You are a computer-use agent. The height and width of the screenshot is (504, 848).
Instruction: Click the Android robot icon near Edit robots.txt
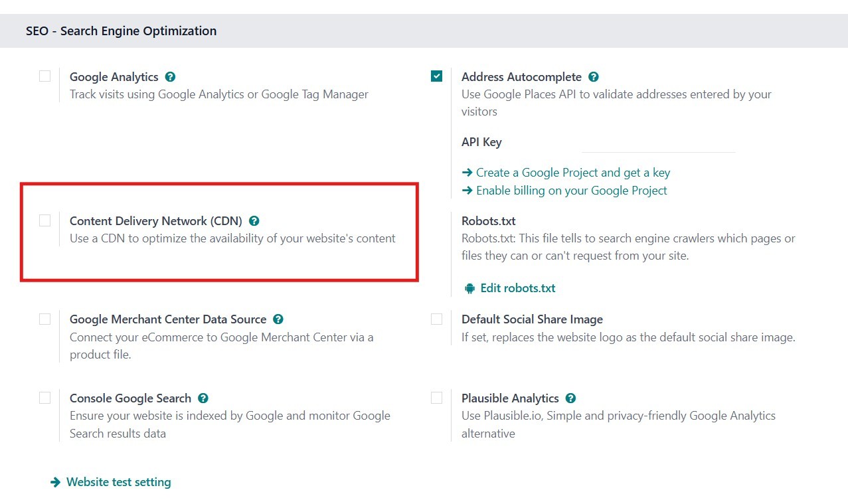(470, 288)
